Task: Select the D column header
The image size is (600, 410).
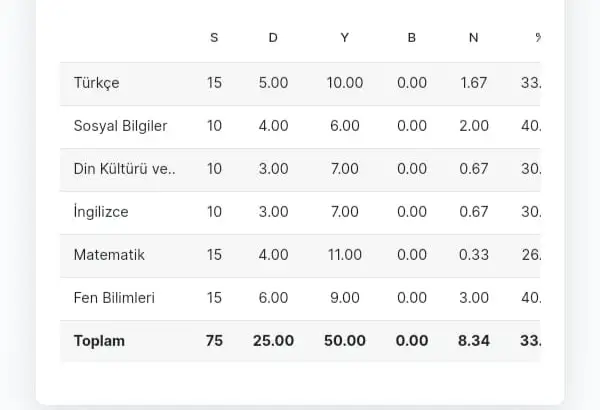Action: coord(273,38)
